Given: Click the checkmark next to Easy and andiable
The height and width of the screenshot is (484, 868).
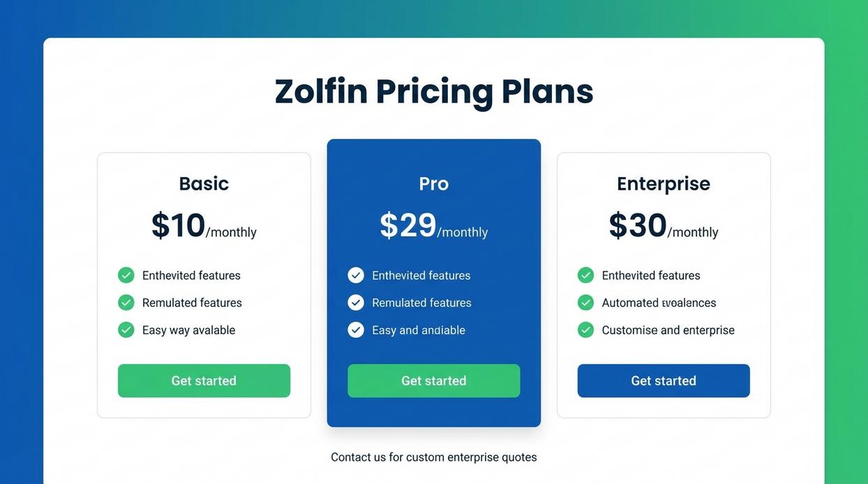Looking at the screenshot, I should [x=356, y=329].
